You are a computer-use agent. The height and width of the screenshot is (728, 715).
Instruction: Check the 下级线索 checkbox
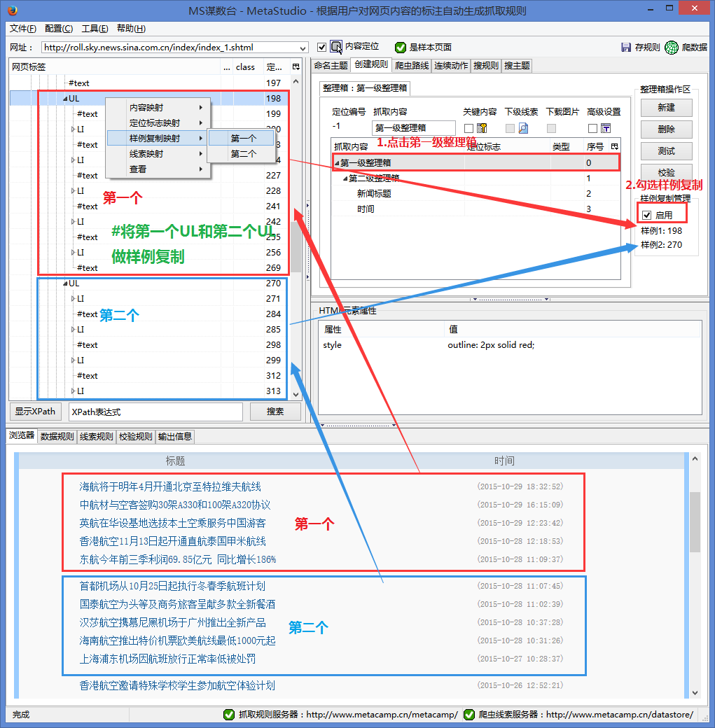click(x=510, y=128)
